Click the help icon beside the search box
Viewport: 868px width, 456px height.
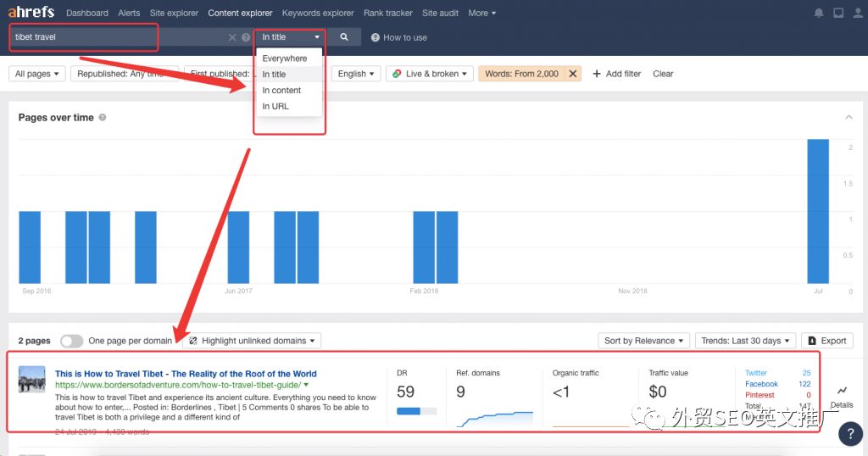(x=246, y=37)
